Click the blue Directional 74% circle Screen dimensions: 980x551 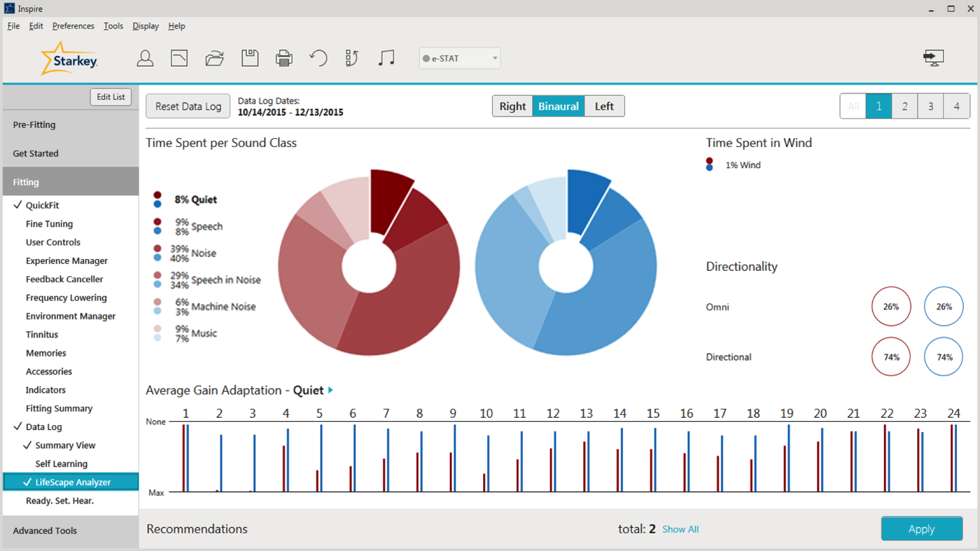944,357
